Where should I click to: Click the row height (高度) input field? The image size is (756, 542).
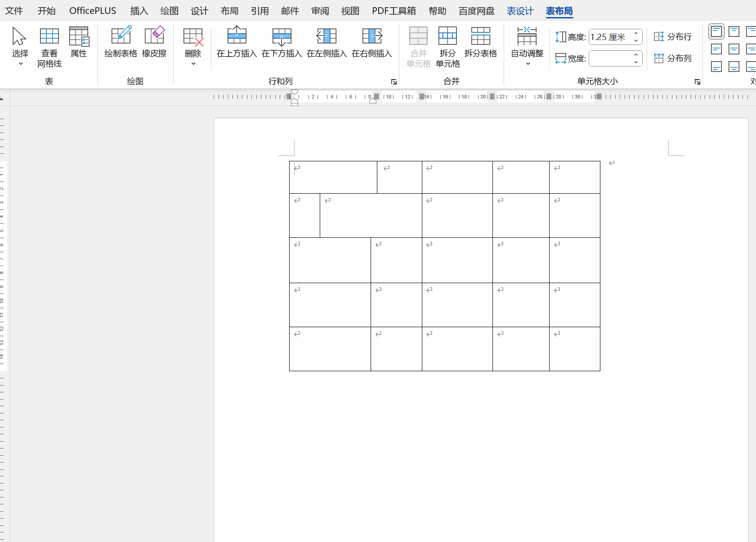(610, 37)
